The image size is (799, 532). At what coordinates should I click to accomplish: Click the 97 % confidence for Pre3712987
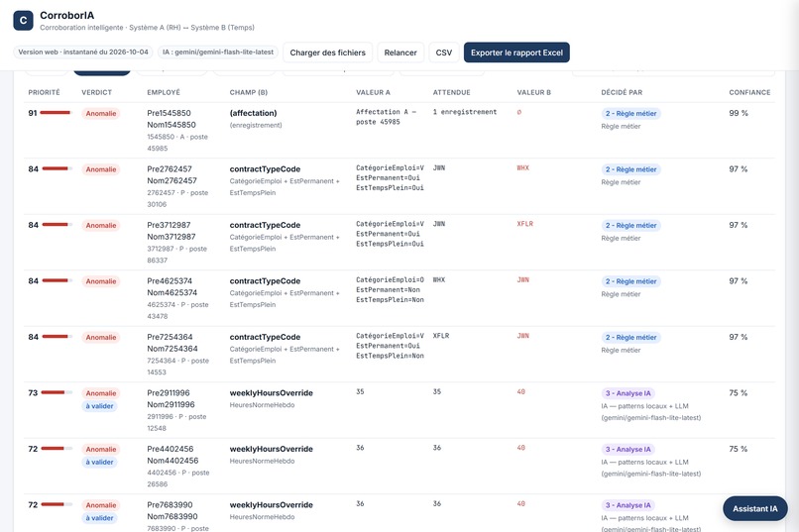(x=738, y=225)
